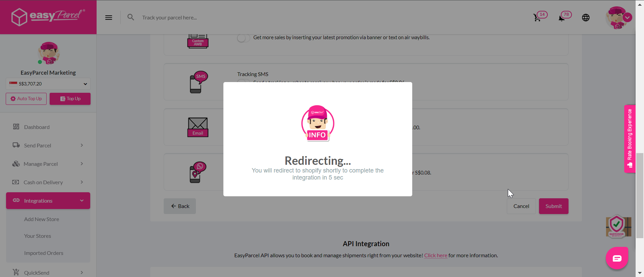644x277 pixels.
Task: Open the live chat bubble
Action: pyautogui.click(x=617, y=258)
